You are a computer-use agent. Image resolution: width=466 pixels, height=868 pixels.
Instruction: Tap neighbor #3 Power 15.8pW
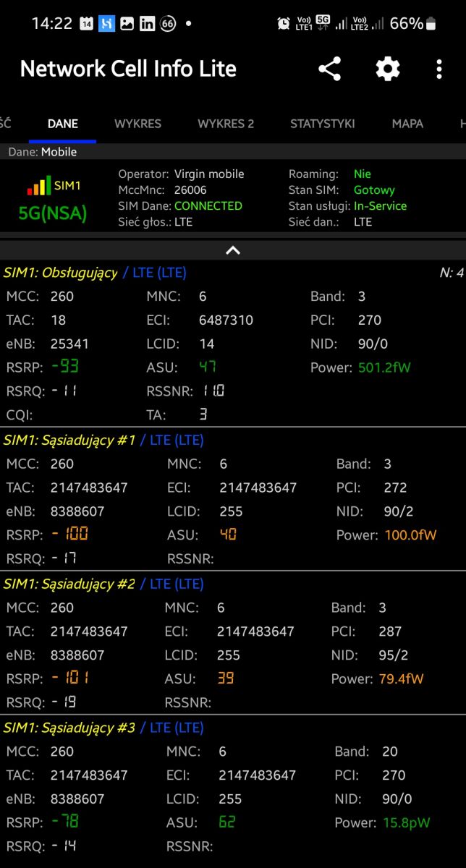tap(406, 822)
